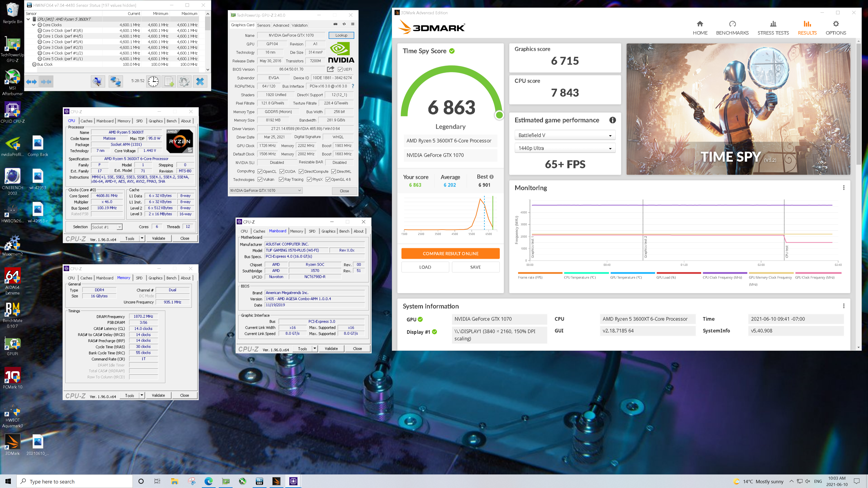Click estimated game performance info icon

[612, 120]
